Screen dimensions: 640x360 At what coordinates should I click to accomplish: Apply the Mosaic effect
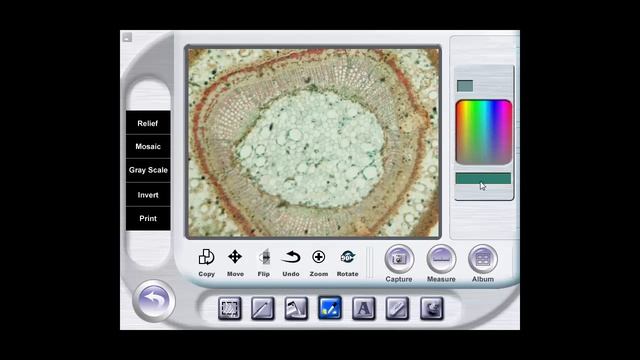148,147
